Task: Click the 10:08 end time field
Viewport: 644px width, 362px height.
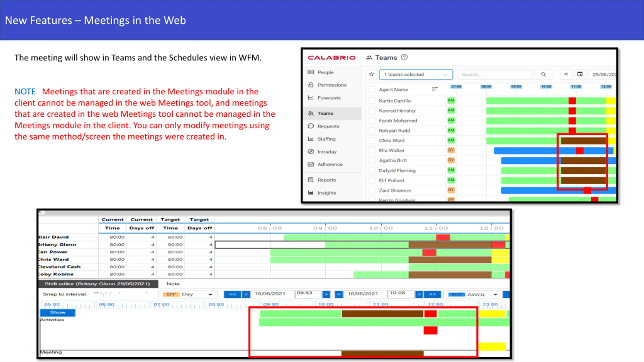Action: [x=401, y=294]
